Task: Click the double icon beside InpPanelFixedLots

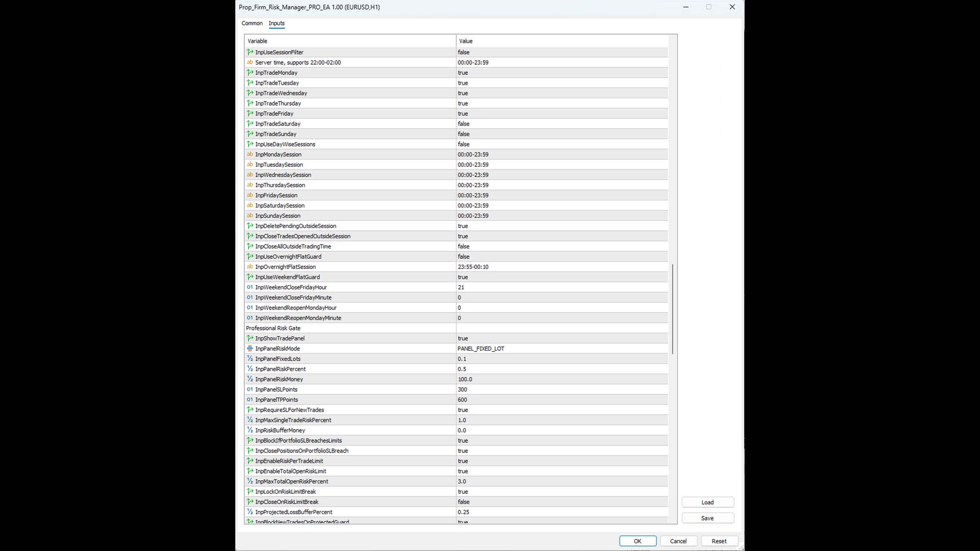Action: click(x=250, y=359)
